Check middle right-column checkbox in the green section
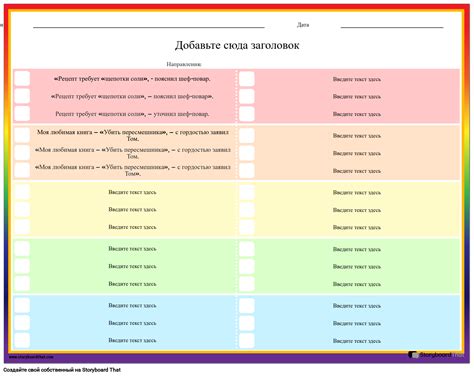 click(x=247, y=266)
